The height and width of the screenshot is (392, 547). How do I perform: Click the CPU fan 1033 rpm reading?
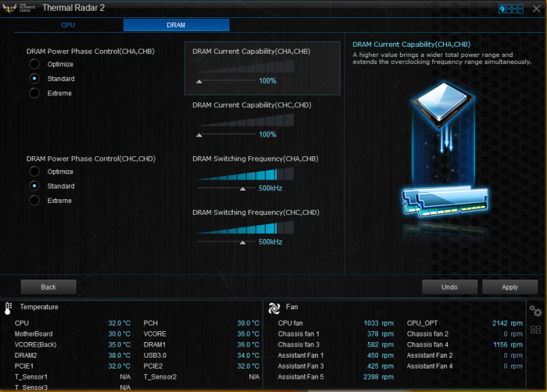tap(378, 323)
